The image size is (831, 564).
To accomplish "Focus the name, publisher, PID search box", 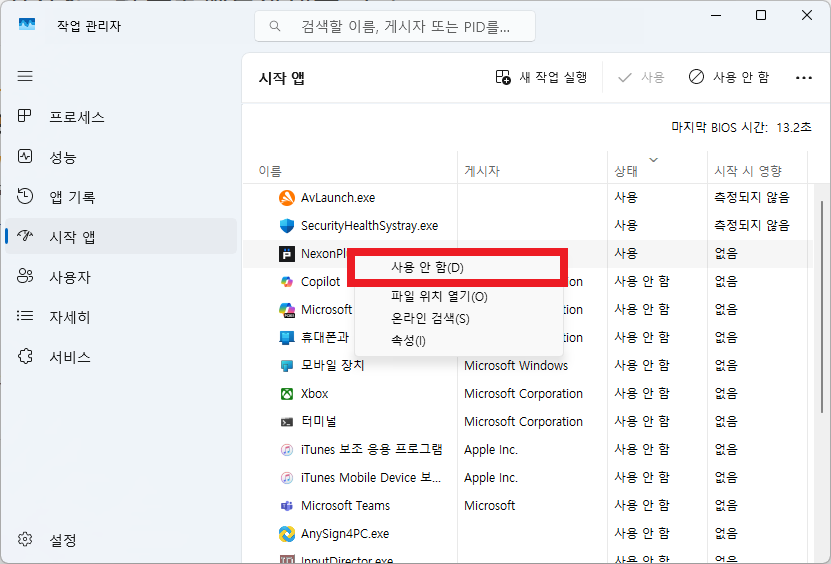I will pos(395,26).
